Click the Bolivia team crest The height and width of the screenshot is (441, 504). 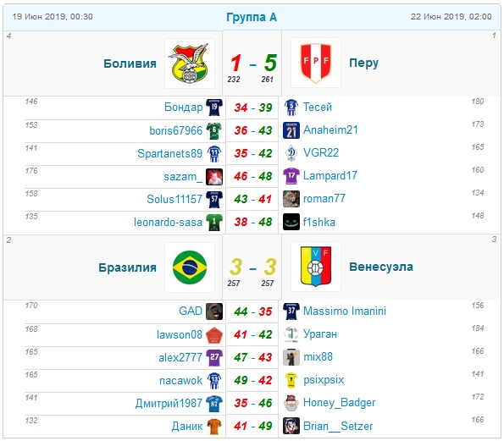point(190,63)
